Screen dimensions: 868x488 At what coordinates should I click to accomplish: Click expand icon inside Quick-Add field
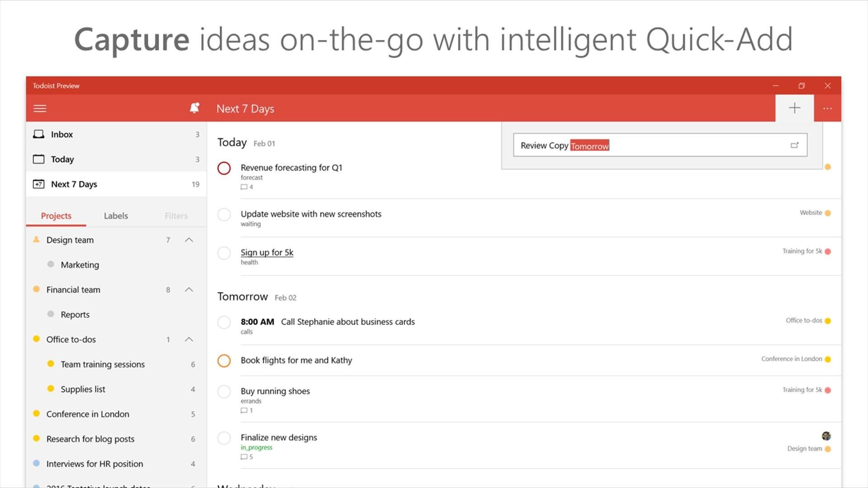[794, 145]
